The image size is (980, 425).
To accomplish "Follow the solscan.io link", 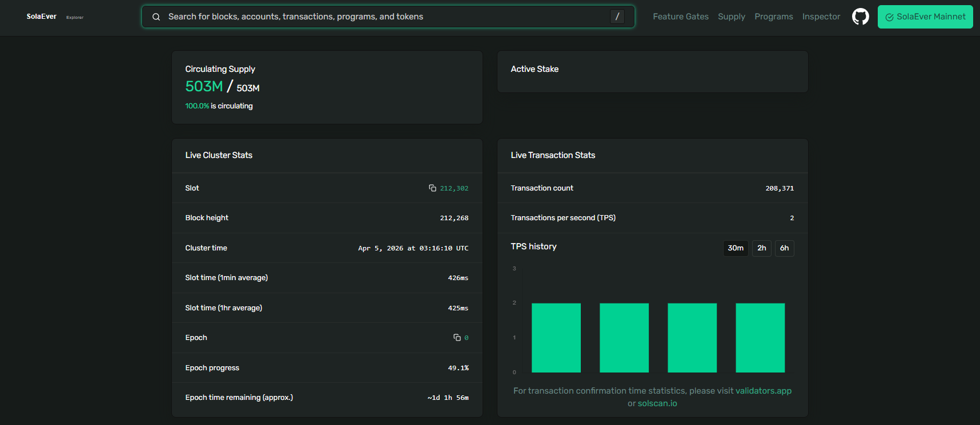I will click(x=657, y=403).
